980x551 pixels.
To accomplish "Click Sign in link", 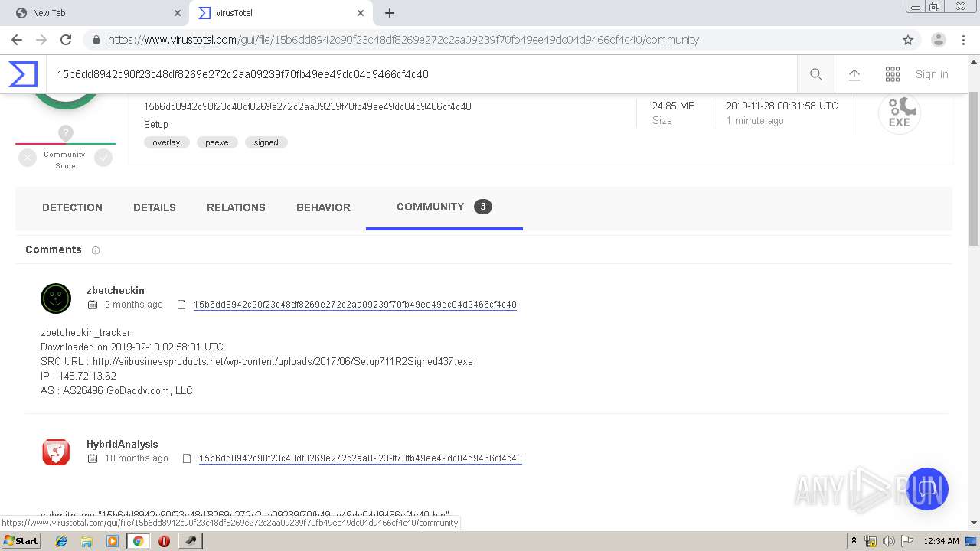I will point(932,74).
